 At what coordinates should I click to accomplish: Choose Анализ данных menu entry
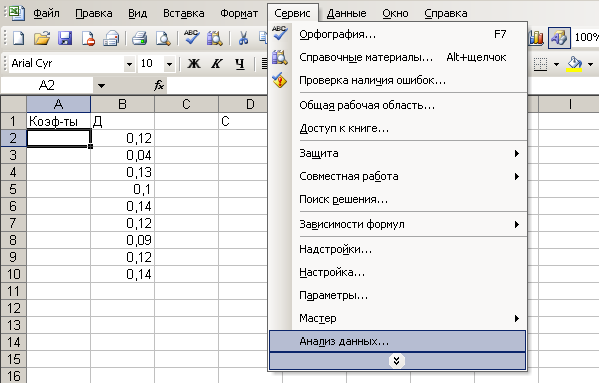click(x=397, y=341)
